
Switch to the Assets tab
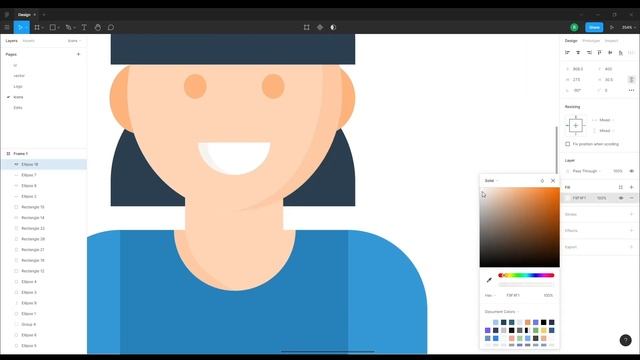tap(29, 41)
